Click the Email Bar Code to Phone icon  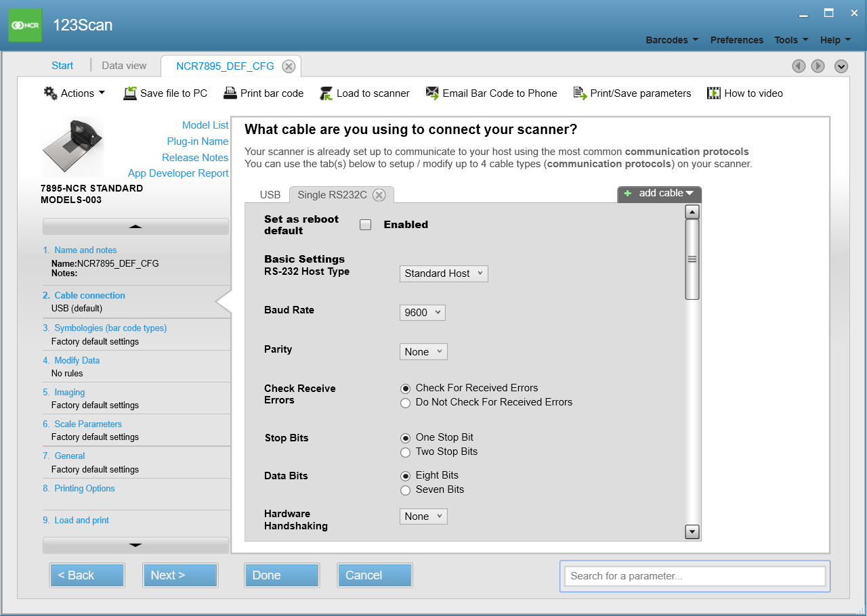(432, 93)
